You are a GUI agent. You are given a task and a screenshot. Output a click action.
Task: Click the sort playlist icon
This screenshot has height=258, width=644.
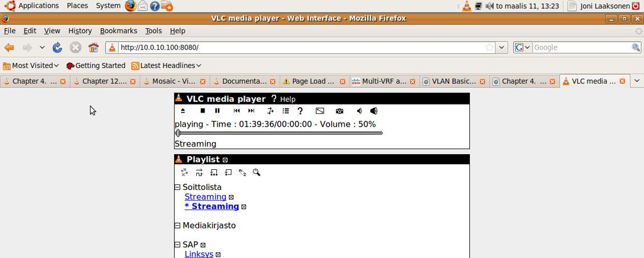pos(242,172)
